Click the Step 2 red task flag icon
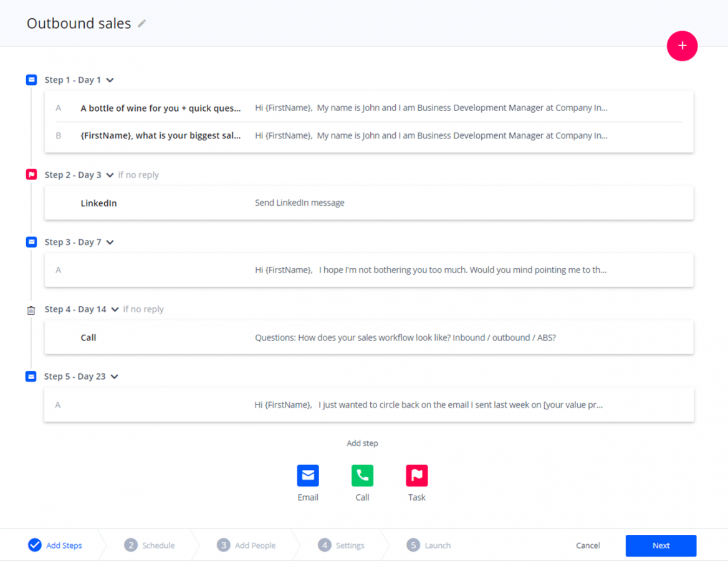 coord(31,175)
